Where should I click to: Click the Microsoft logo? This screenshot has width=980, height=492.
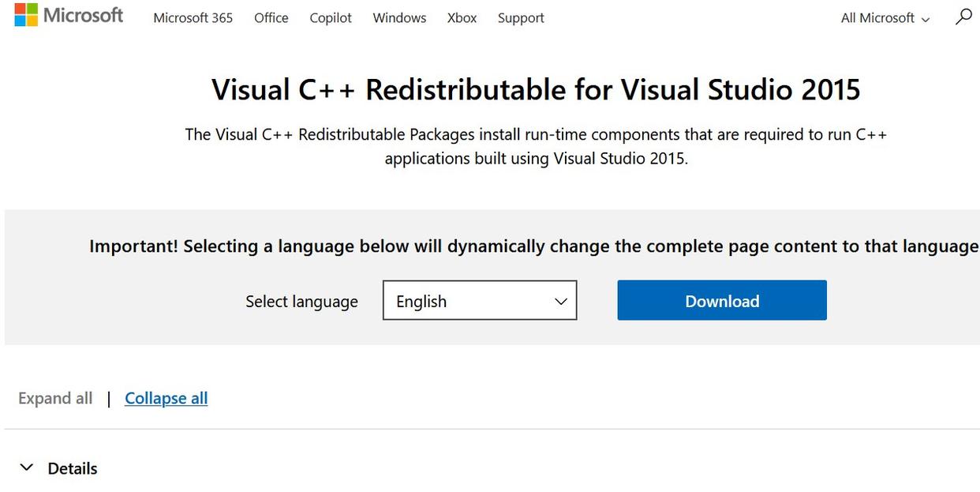(x=69, y=15)
